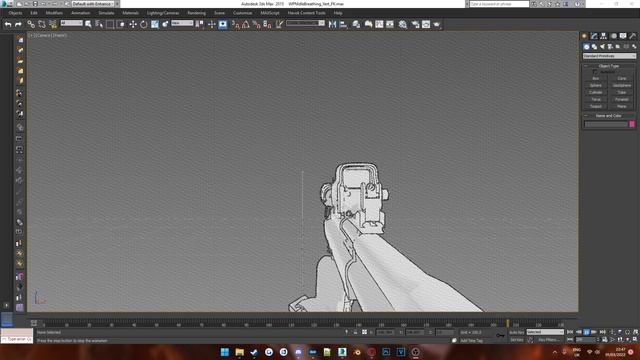Click the Align tool icon
Viewport: 640px width, 360px height.
[x=343, y=24]
